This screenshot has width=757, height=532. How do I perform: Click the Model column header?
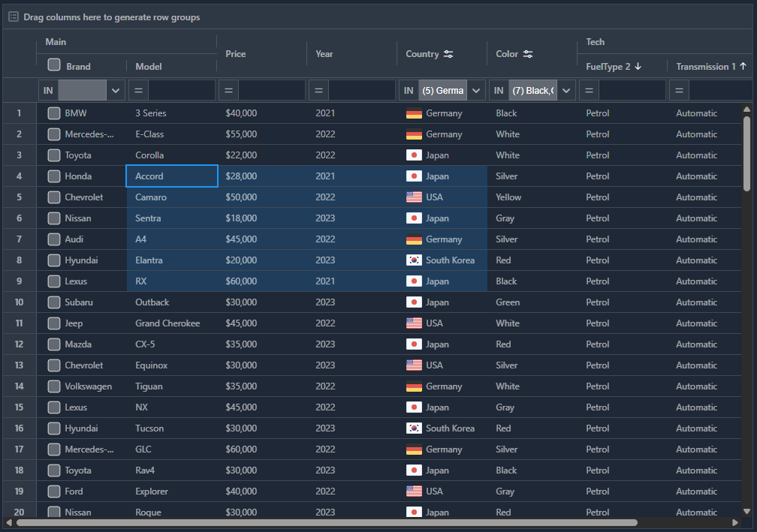pyautogui.click(x=149, y=67)
